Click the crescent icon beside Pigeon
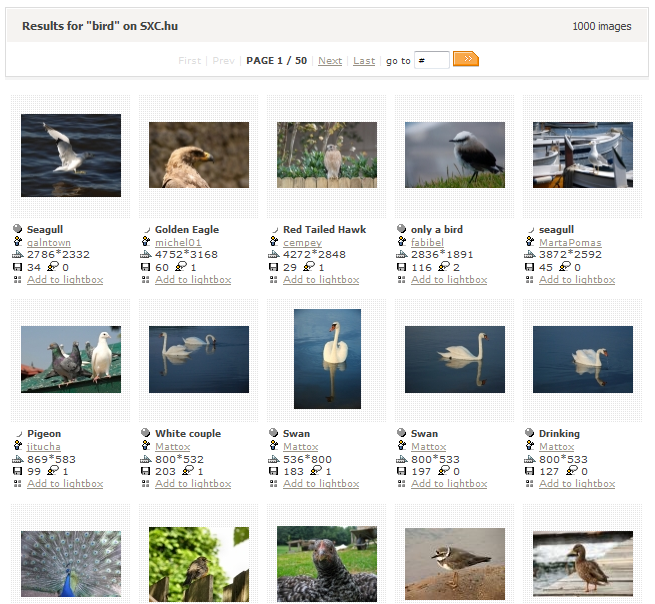 [19, 434]
